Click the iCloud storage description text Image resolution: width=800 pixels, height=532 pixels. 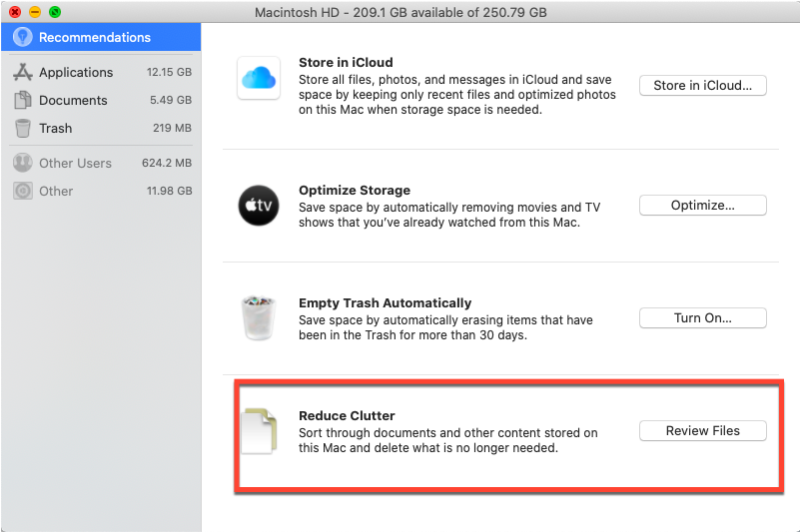pos(457,95)
